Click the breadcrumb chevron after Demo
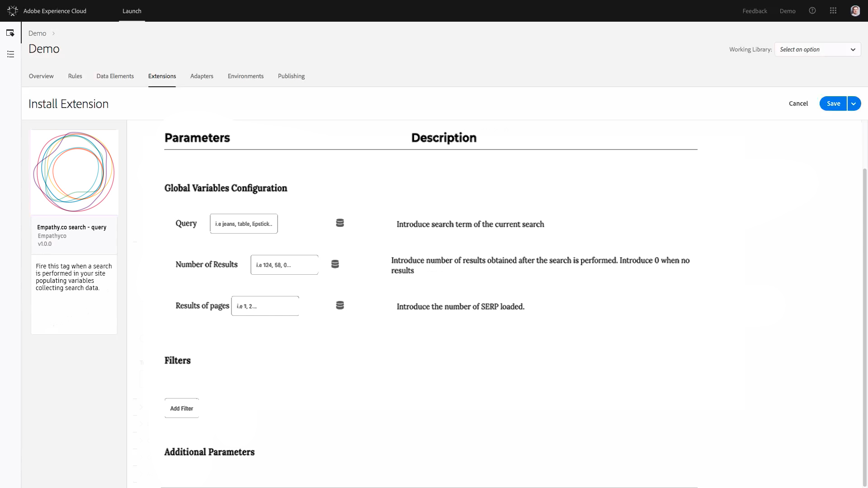The height and width of the screenshot is (488, 868). [53, 33]
